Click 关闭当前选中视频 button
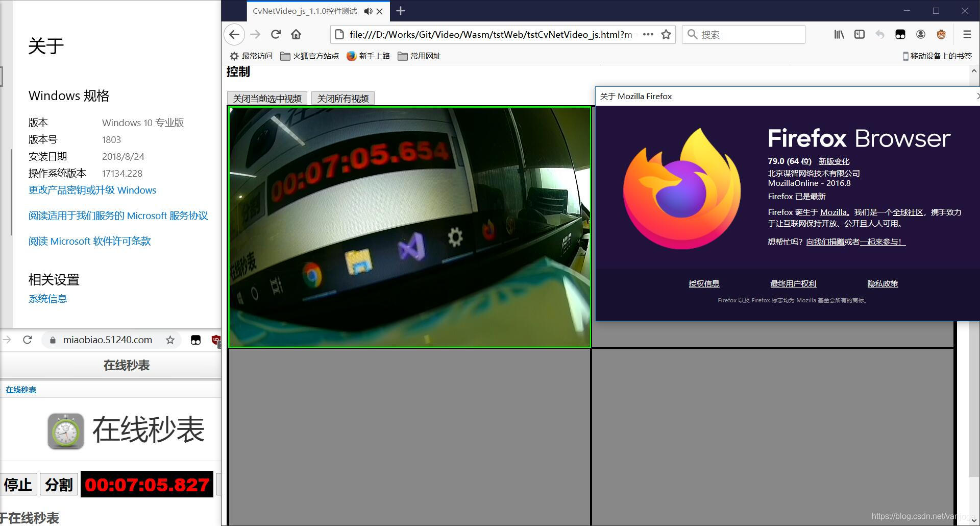The image size is (980, 526). point(267,99)
